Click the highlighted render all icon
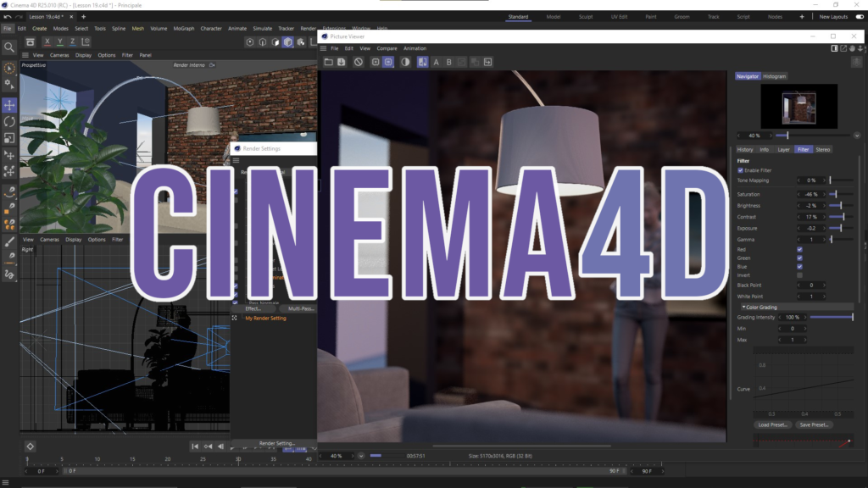Viewport: 868px width, 488px height. [x=388, y=62]
